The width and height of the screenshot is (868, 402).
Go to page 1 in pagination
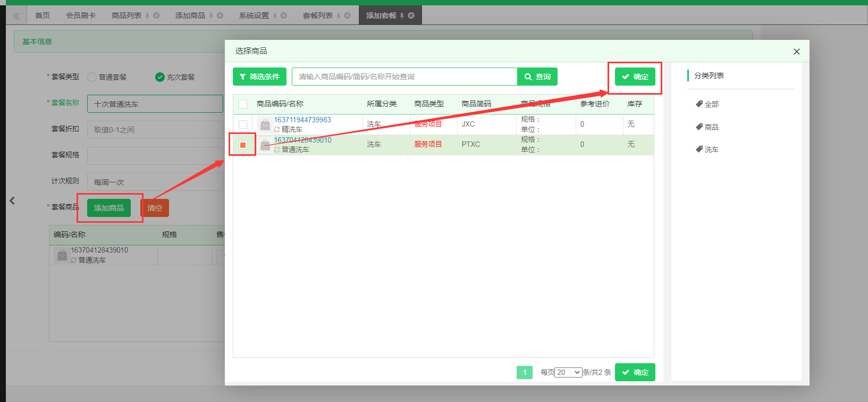(525, 372)
